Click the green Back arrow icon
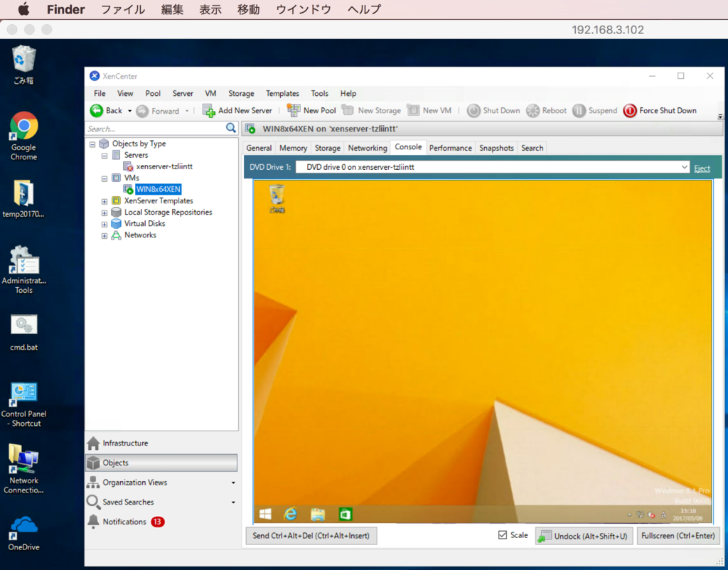This screenshot has width=728, height=570. click(x=97, y=110)
